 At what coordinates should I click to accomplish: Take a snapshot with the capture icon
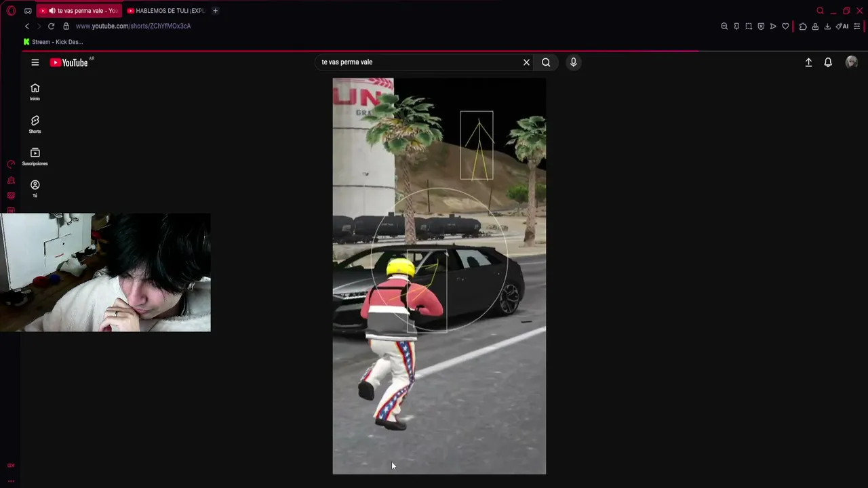point(749,26)
